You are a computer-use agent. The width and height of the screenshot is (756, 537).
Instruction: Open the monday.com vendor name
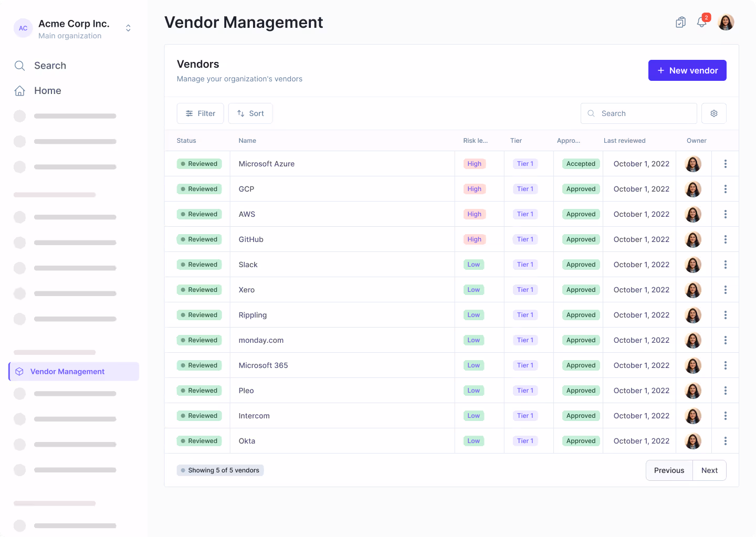pyautogui.click(x=261, y=340)
